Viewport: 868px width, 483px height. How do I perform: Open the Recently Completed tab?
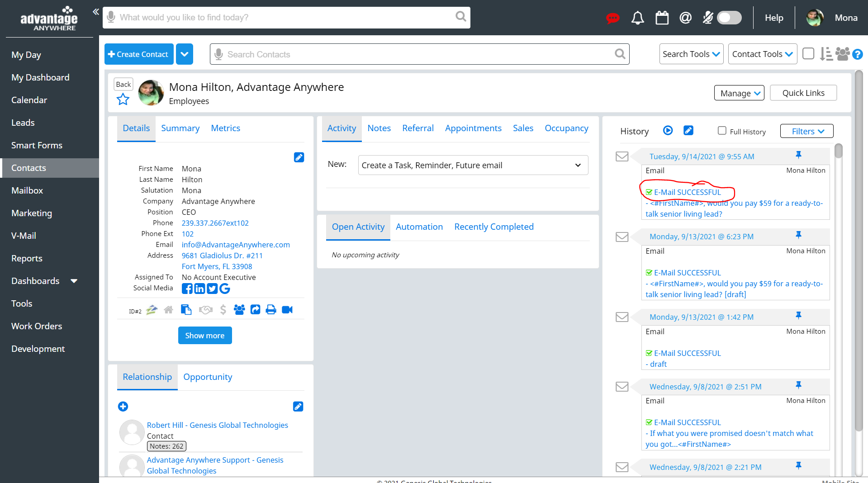494,227
